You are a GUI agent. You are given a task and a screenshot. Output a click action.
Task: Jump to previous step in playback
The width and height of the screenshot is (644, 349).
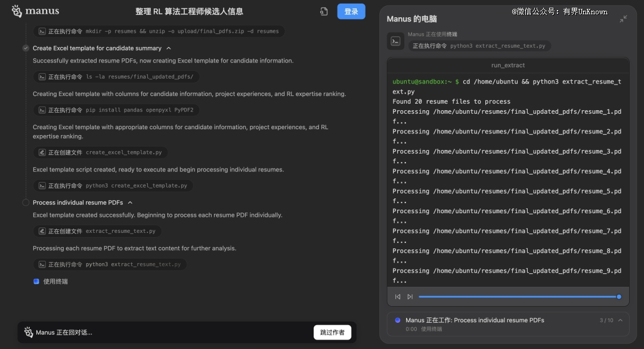tap(398, 297)
